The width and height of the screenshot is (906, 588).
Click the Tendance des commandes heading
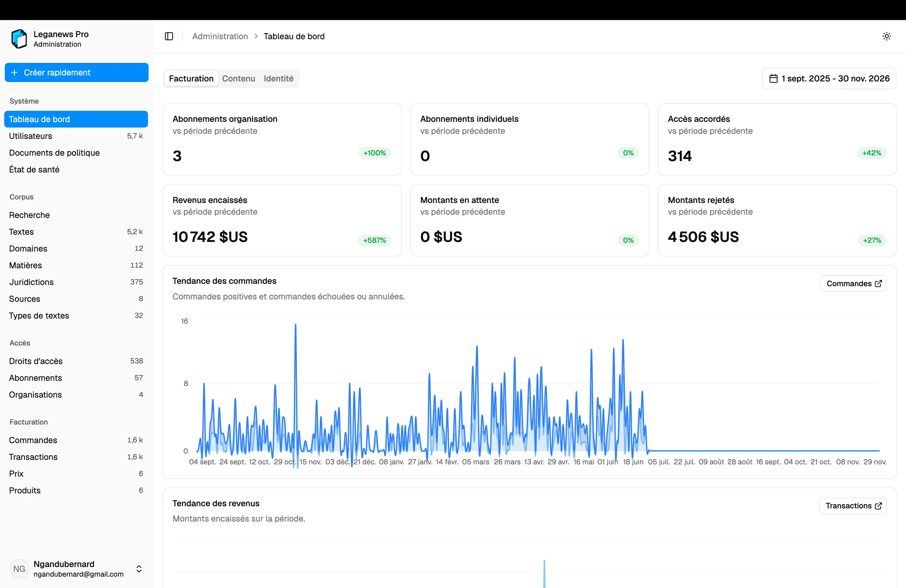click(224, 281)
